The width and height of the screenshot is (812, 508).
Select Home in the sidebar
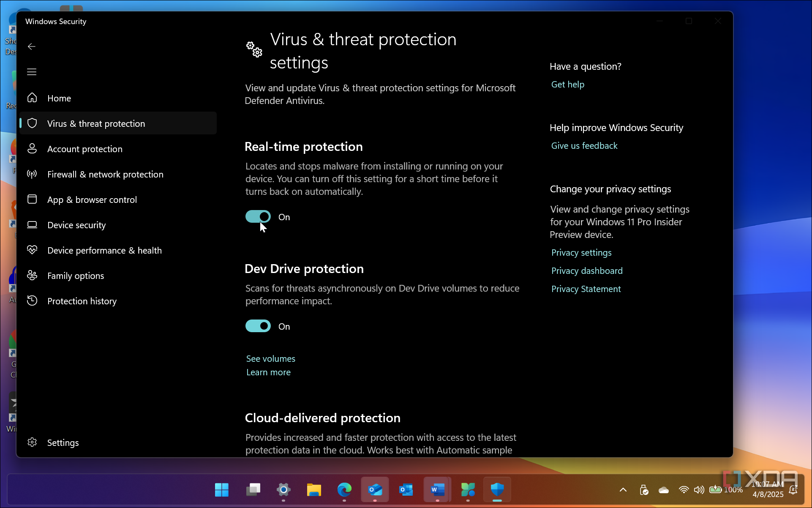(x=118, y=98)
